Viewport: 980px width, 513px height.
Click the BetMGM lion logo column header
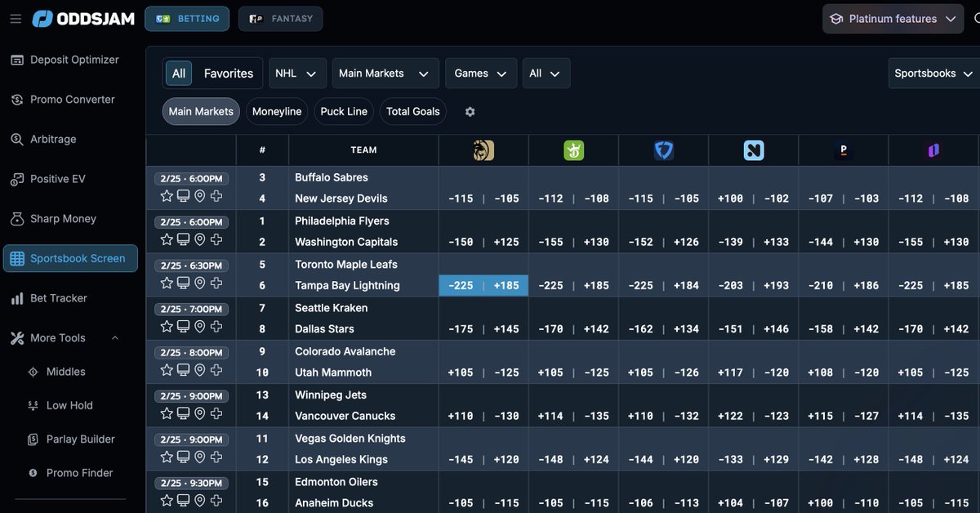[x=483, y=150]
